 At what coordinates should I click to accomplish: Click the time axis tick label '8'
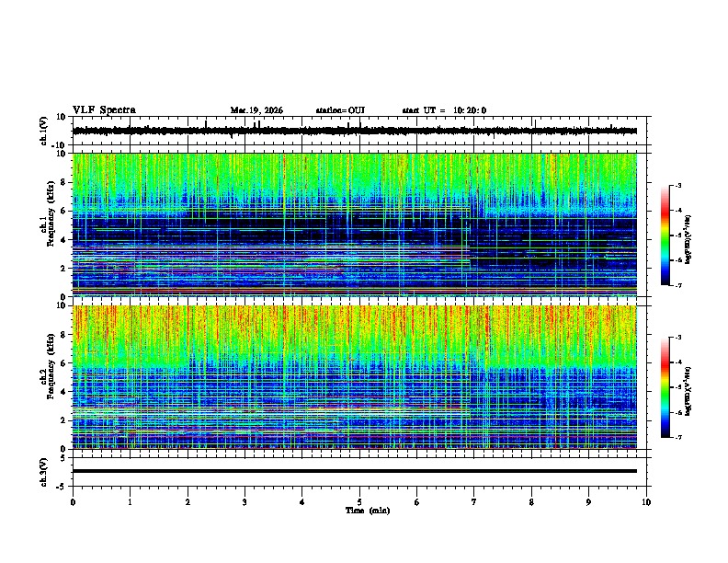[531, 502]
